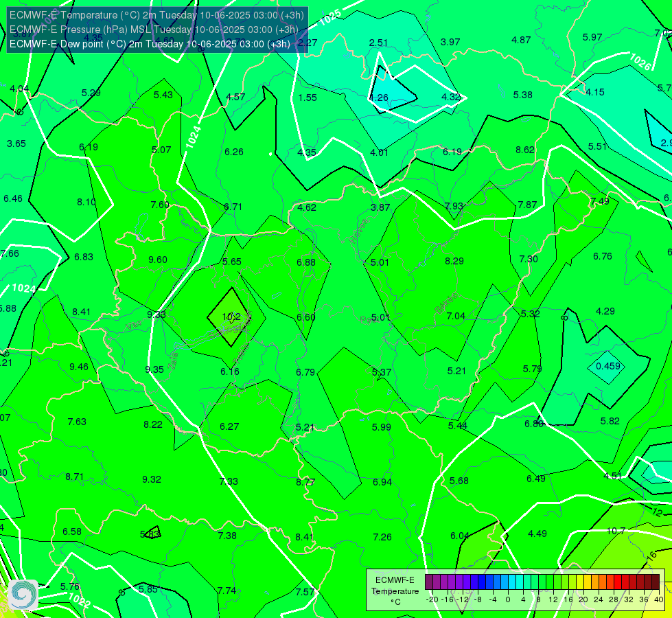Select the ECMWF-E Dew point 2m layer label
Screen dimensions: 672x618
[x=150, y=44]
